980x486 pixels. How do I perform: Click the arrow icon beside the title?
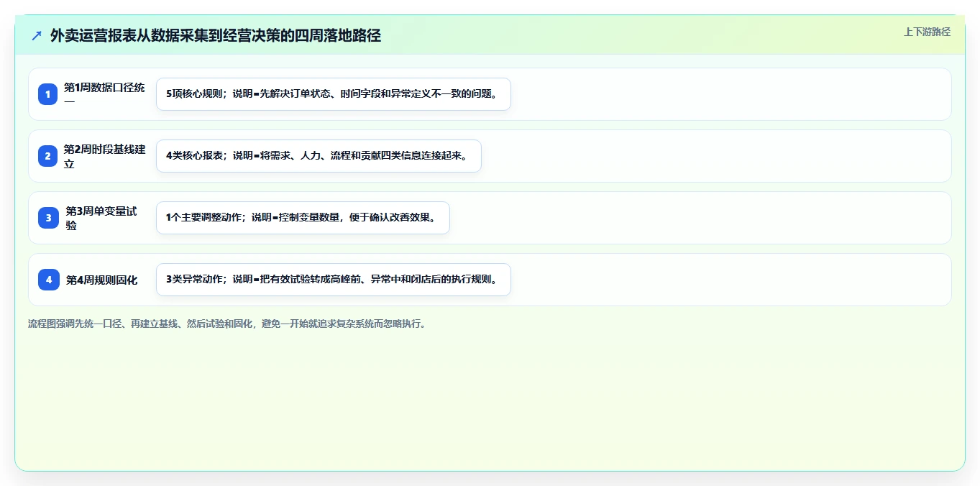(x=37, y=35)
